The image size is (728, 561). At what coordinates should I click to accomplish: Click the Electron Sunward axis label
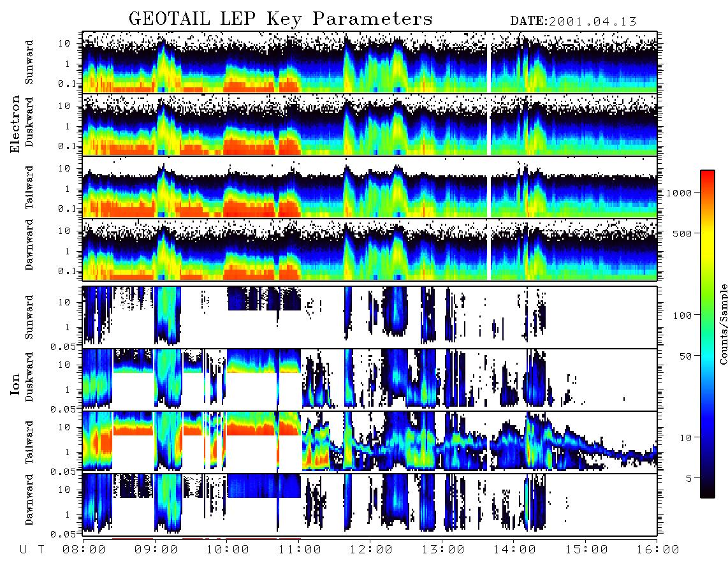pyautogui.click(x=29, y=62)
